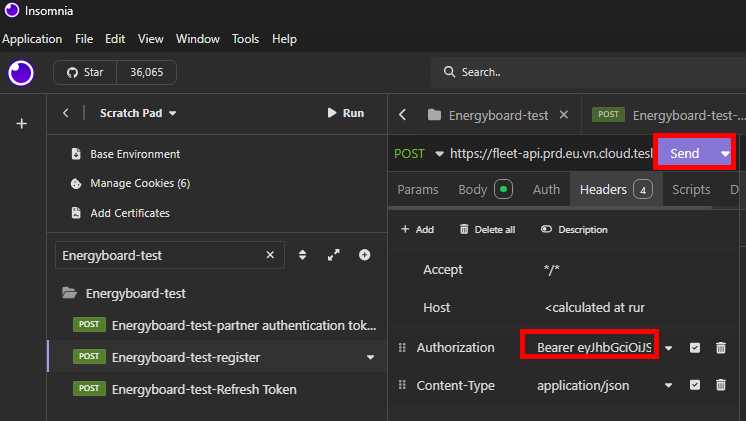Click the Content-Type row drag handle
746x421 pixels.
pos(402,385)
